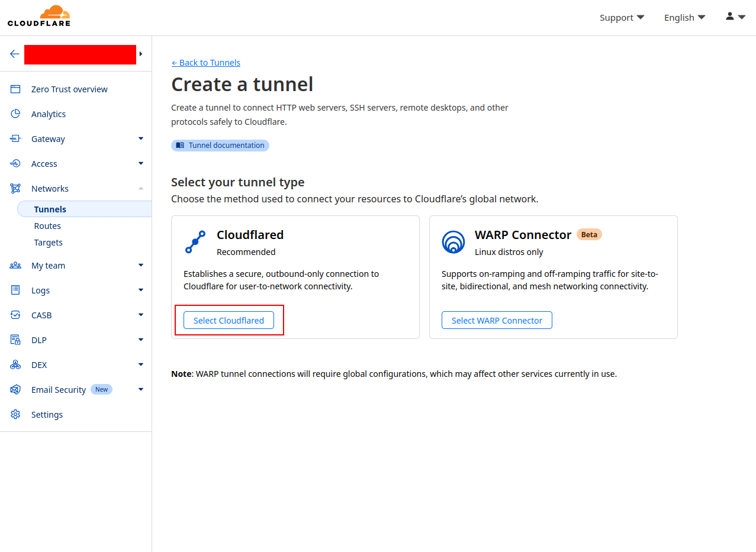Expand the DLP menu arrow

pyautogui.click(x=141, y=340)
